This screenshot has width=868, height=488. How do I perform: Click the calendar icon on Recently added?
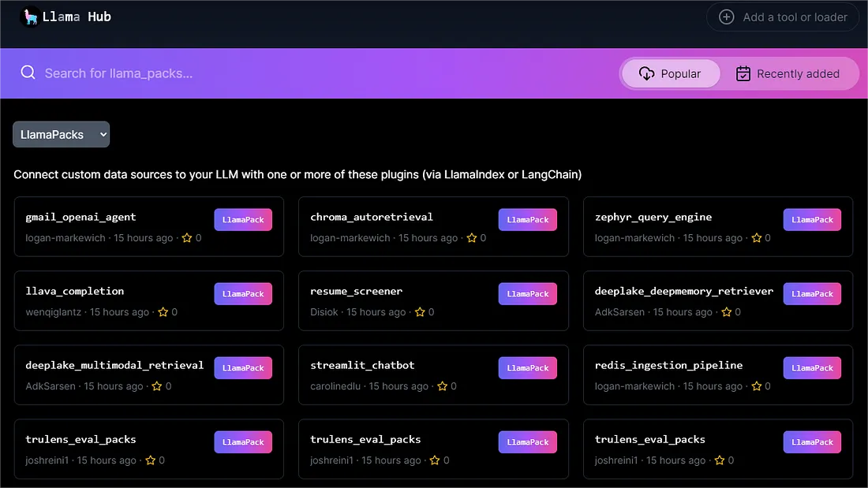(x=743, y=73)
